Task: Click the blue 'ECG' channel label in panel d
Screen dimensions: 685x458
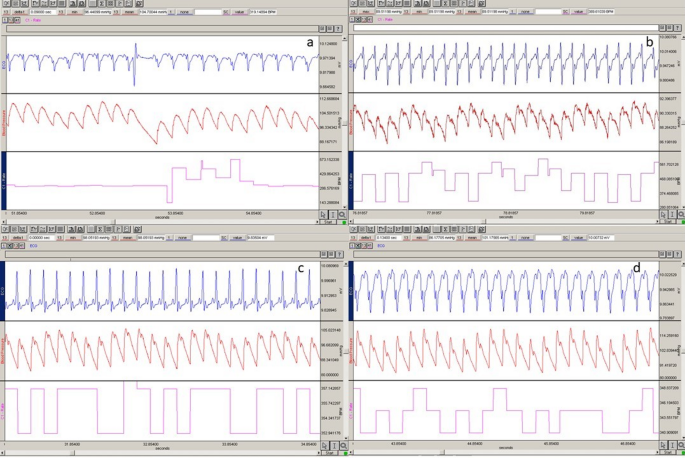Action: click(x=381, y=246)
